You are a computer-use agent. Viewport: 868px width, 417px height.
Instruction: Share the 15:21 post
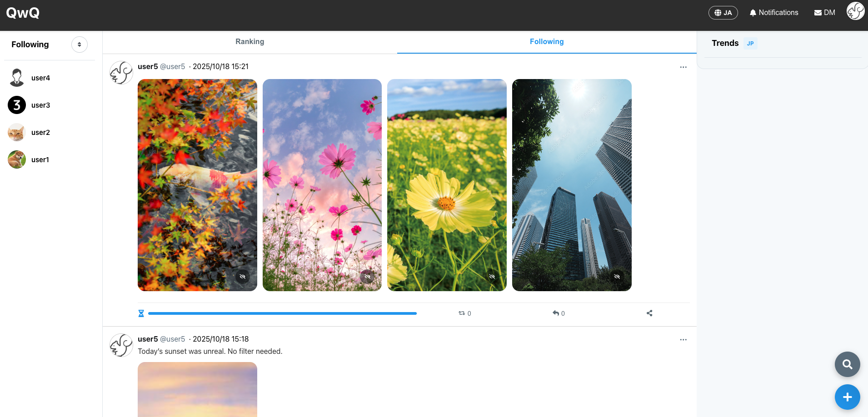pos(649,313)
